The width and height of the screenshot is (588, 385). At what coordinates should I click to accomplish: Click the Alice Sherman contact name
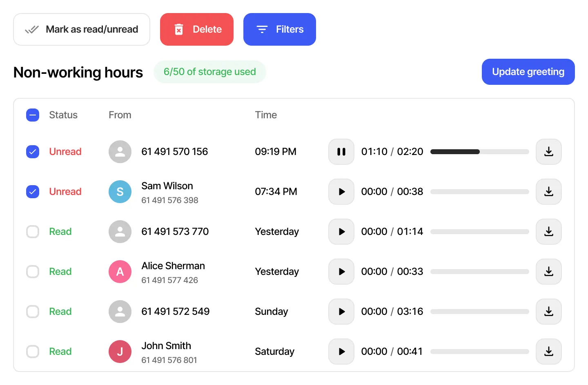pos(173,266)
